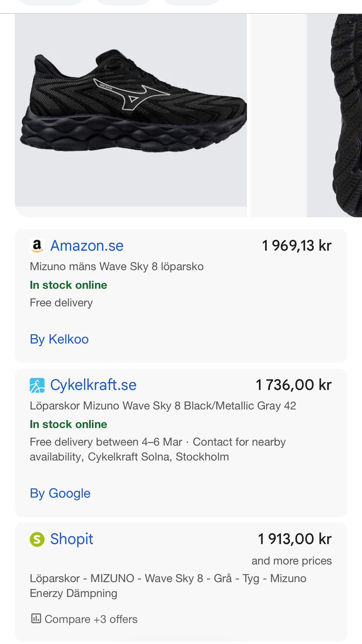
Task: Tap the By Google link
Action: 60,493
